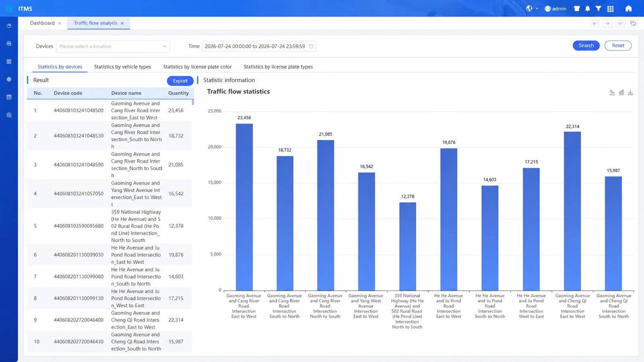Close the Dashboard tab
644x362 pixels.
60,23
